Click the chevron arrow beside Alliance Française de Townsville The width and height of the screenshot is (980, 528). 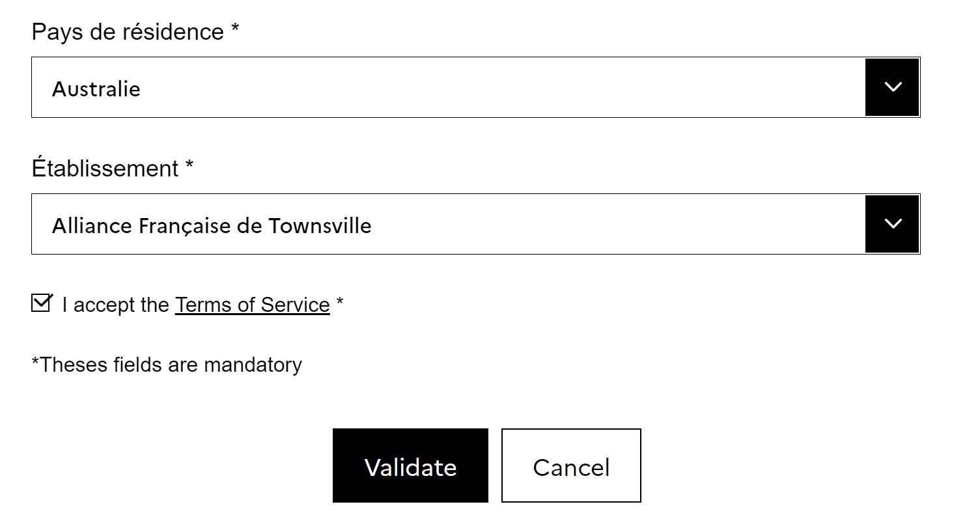pyautogui.click(x=892, y=224)
